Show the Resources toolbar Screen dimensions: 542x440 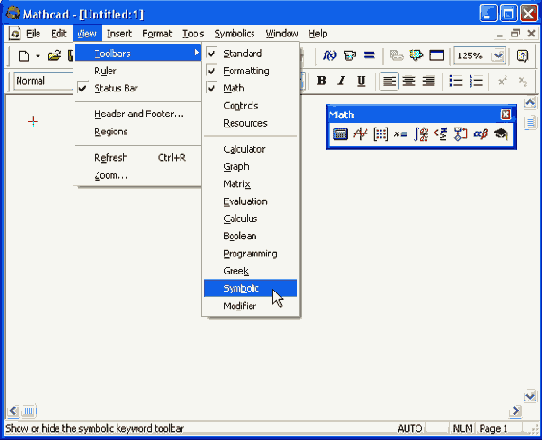(x=250, y=123)
